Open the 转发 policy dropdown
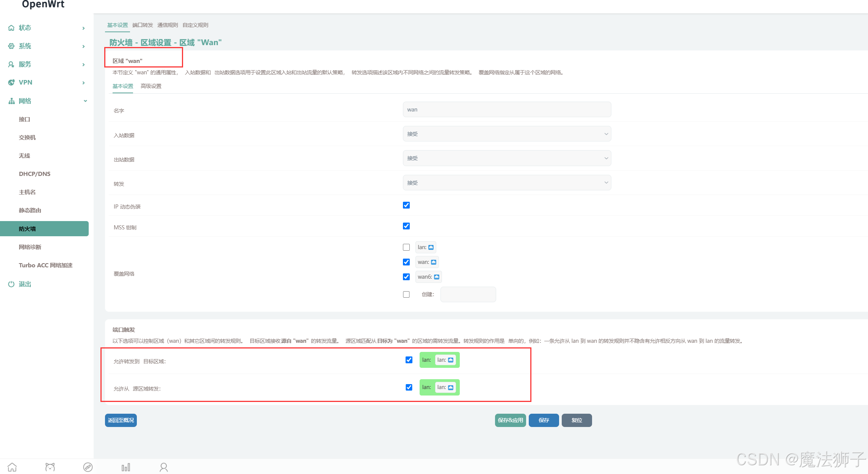 click(x=507, y=183)
